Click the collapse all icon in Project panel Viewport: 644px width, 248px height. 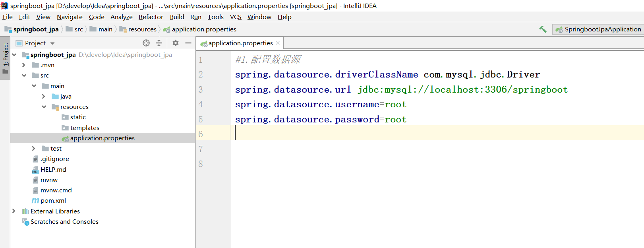159,43
